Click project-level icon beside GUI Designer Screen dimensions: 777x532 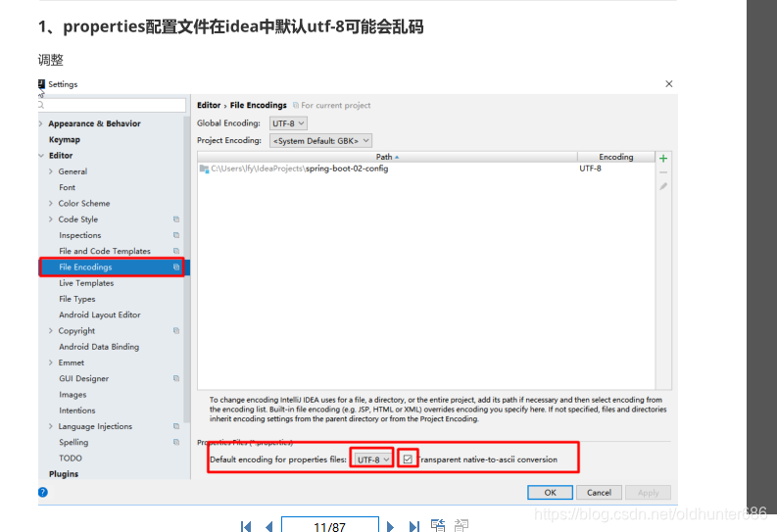[176, 378]
